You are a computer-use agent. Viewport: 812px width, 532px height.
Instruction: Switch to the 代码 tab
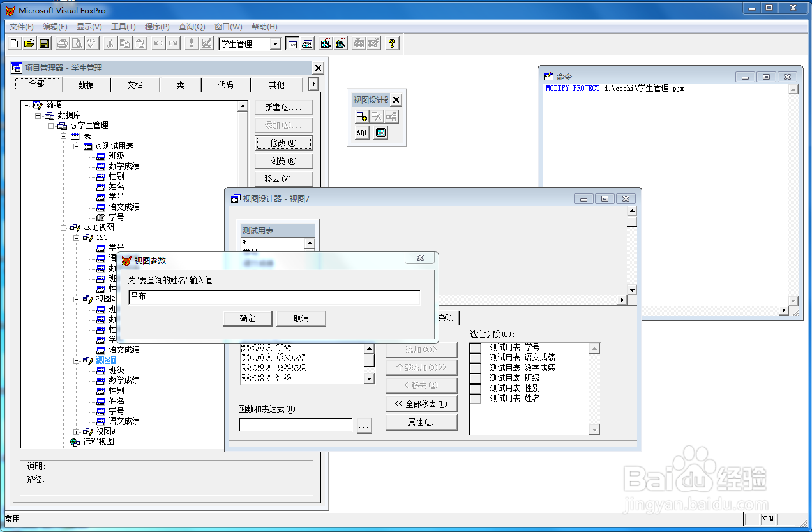(x=225, y=84)
